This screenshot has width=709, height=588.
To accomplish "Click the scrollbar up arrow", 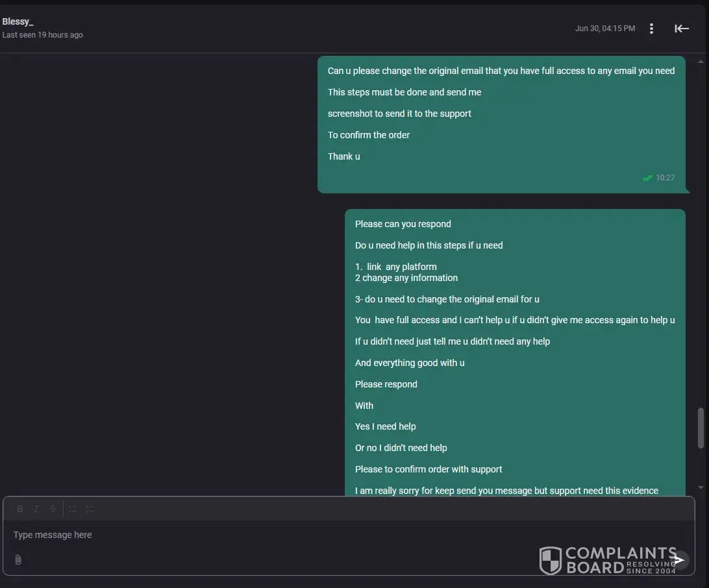I will [x=701, y=62].
